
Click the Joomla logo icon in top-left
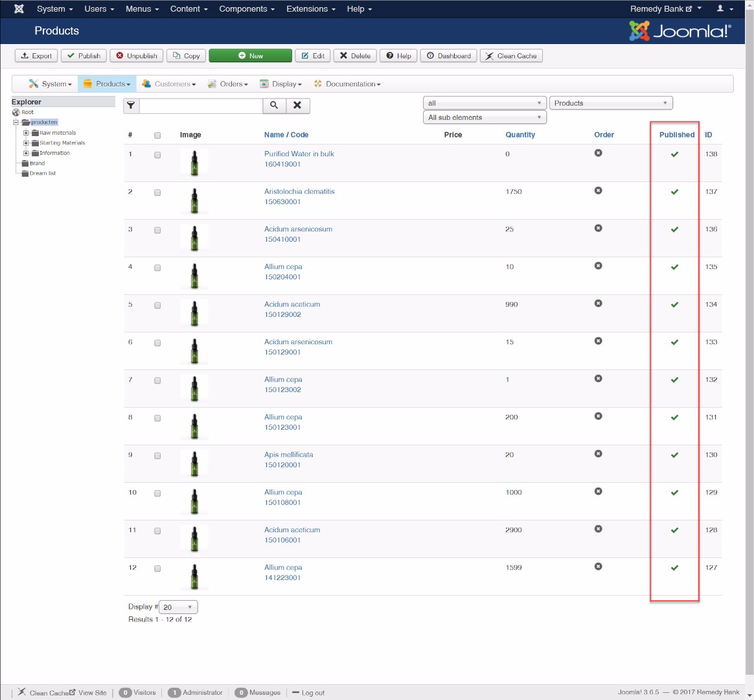19,9
